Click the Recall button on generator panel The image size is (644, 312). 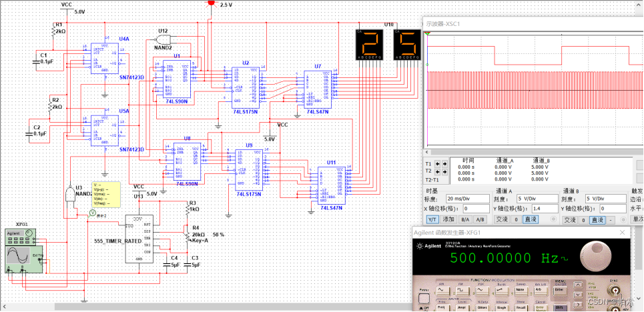(x=521, y=307)
